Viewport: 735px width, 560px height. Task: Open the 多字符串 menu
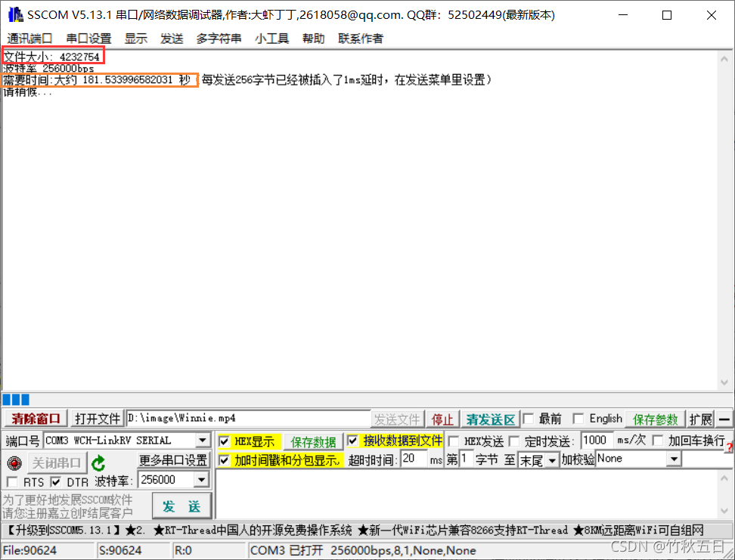click(x=219, y=39)
